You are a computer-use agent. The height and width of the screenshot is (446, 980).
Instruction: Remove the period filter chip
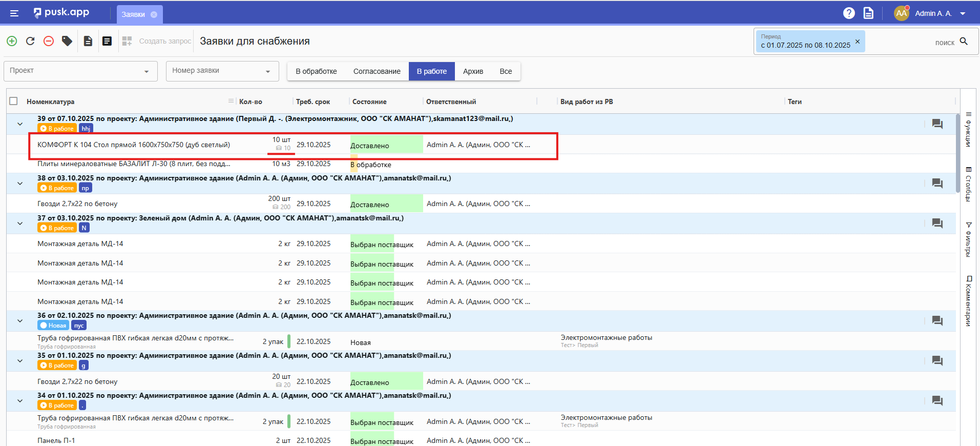tap(858, 41)
